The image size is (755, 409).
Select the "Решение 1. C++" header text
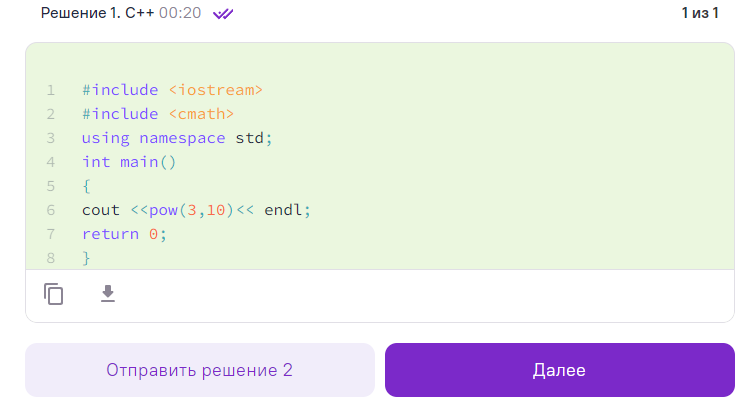[97, 13]
